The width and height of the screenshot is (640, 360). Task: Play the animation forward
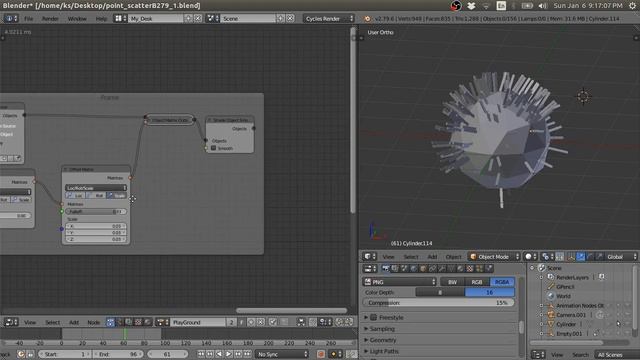coord(229,354)
